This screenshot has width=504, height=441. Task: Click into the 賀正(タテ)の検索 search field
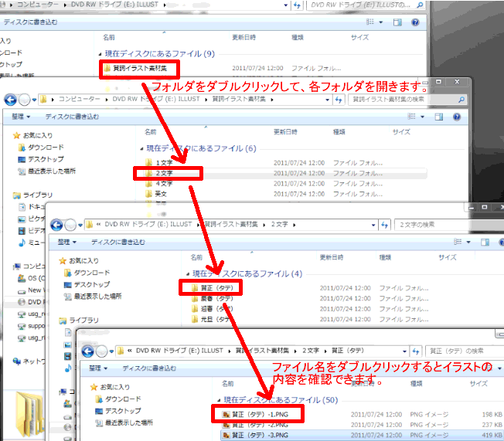click(x=463, y=351)
